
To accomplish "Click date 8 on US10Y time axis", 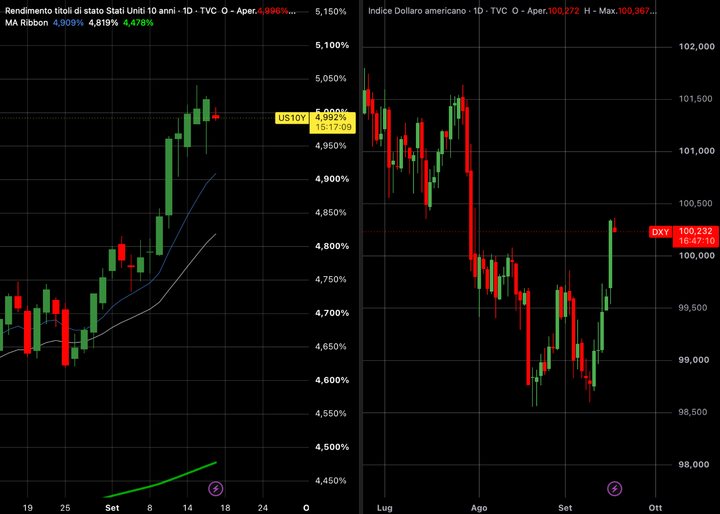I will (150, 508).
